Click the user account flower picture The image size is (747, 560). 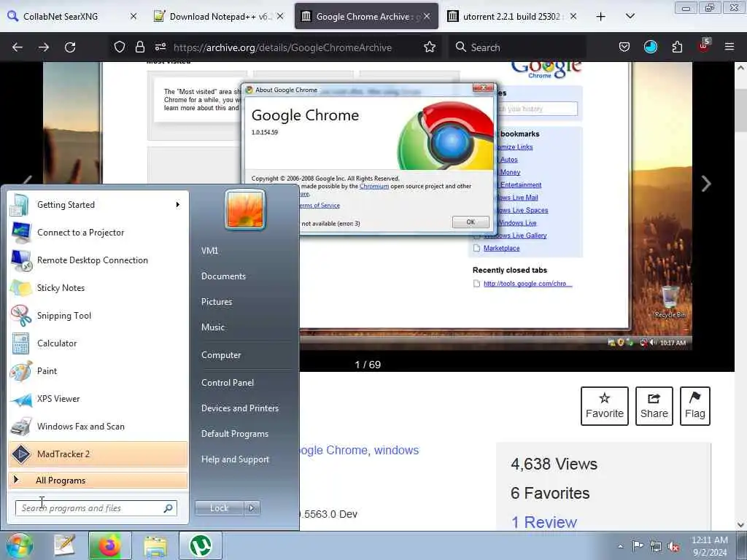pos(245,209)
